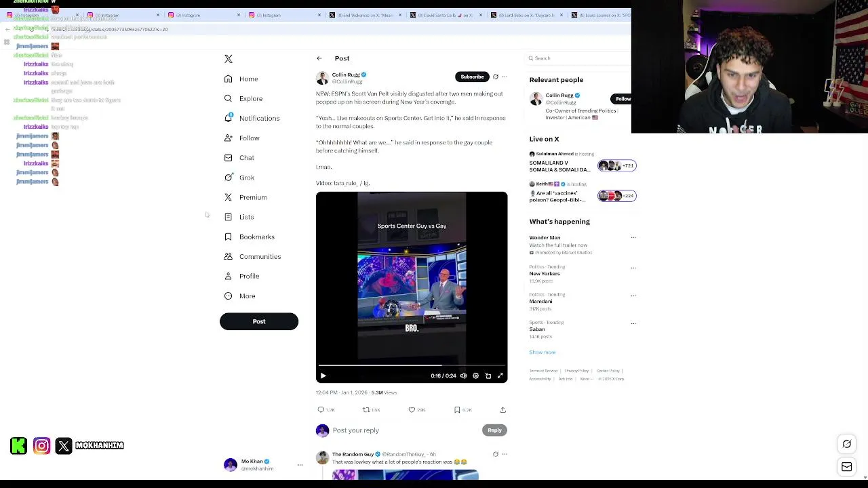This screenshot has width=868, height=488.
Task: Click the X logo above the sidebar
Action: [229, 59]
